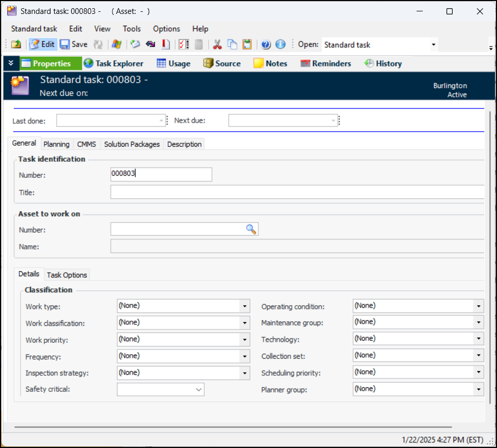Click the Copy icon in toolbar
The width and height of the screenshot is (497, 448).
click(233, 44)
